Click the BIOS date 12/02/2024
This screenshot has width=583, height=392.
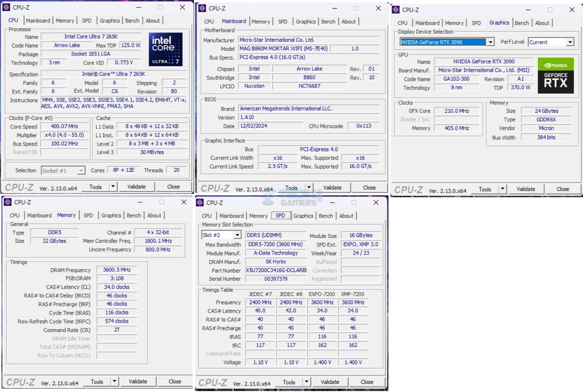coord(271,126)
